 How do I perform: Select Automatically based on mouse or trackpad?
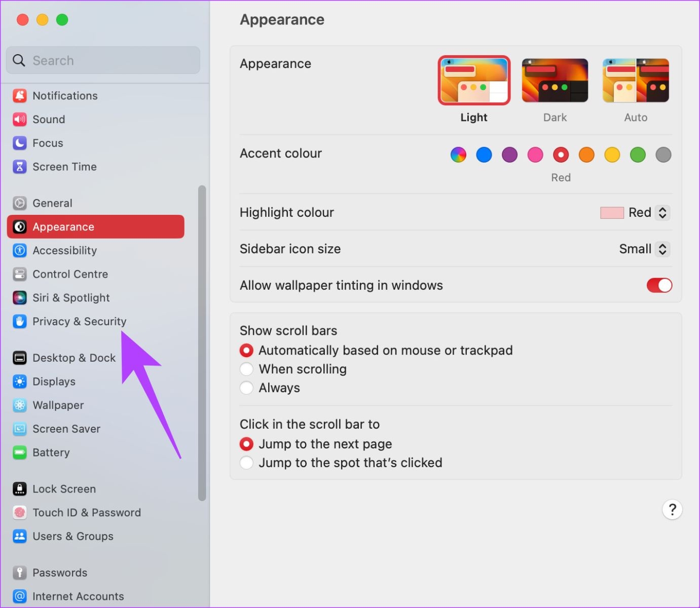(246, 351)
